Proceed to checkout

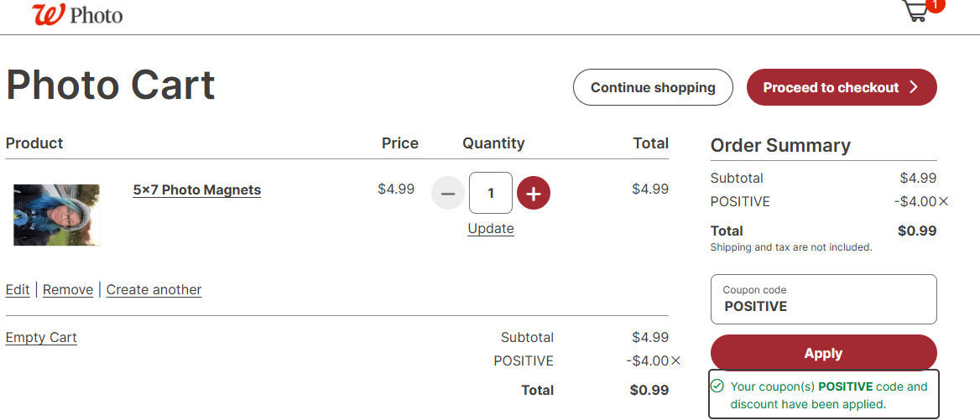[x=841, y=87]
